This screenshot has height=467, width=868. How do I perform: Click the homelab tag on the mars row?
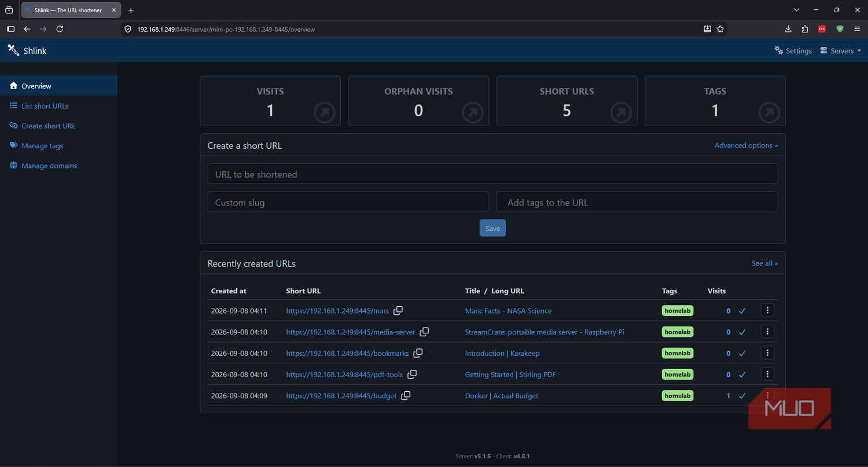pyautogui.click(x=678, y=311)
